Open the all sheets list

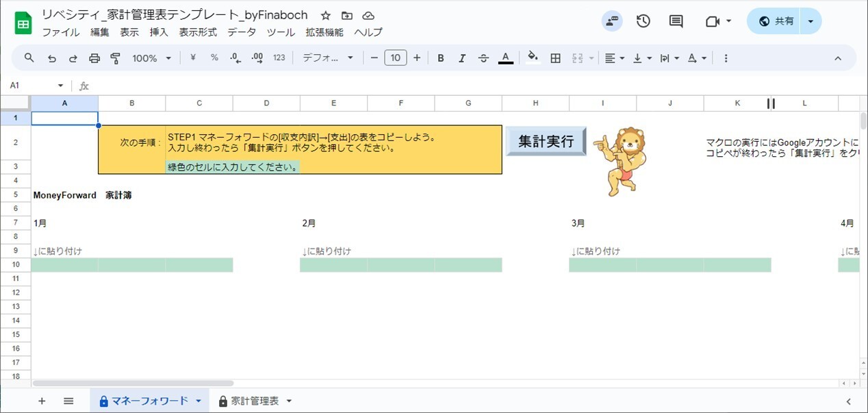click(68, 401)
